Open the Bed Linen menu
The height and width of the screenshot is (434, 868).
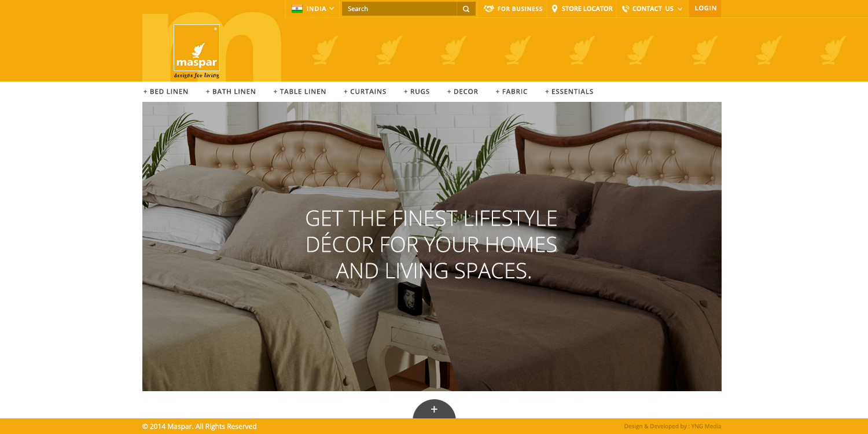[x=166, y=91]
